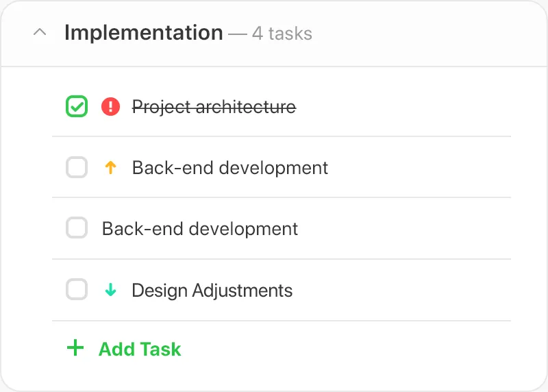The image size is (548, 392).
Task: Click the 4 tasks count label
Action: point(282,34)
